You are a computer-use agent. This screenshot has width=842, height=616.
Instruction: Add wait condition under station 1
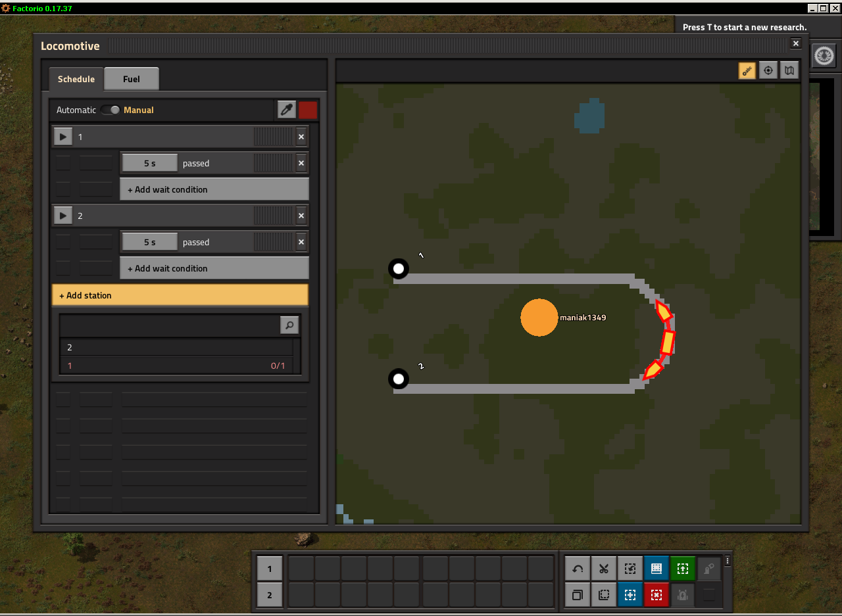(x=214, y=189)
